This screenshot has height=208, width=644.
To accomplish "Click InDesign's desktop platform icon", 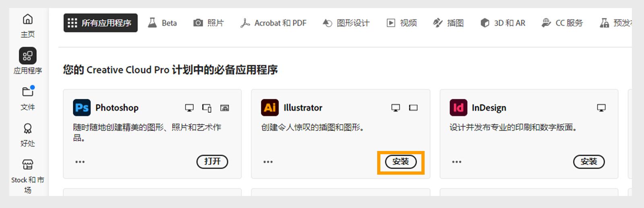I will [601, 108].
